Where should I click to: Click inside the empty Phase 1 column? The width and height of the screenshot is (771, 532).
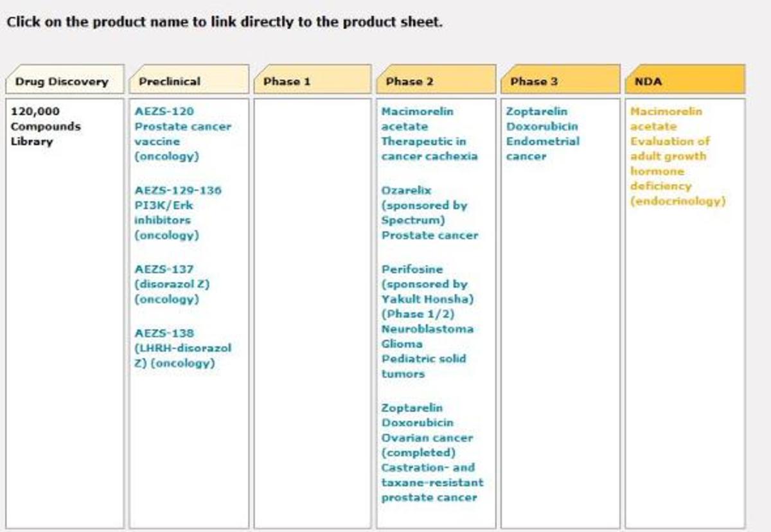click(x=312, y=308)
